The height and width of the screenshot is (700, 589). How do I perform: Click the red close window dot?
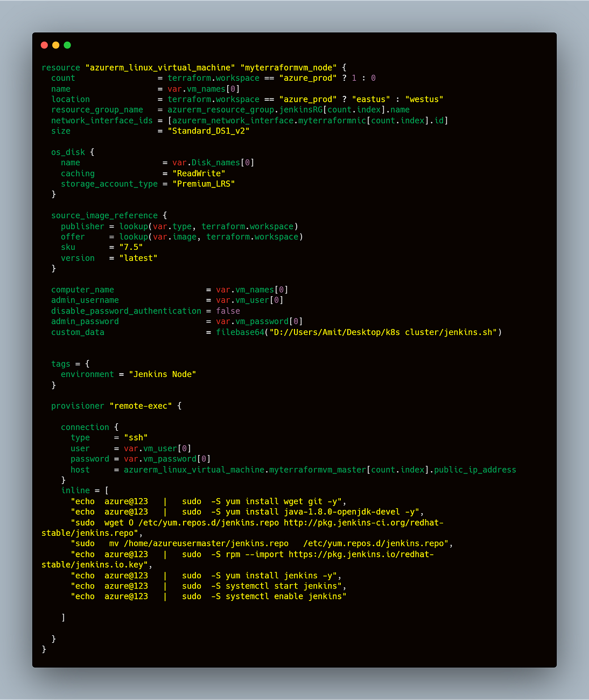click(44, 45)
